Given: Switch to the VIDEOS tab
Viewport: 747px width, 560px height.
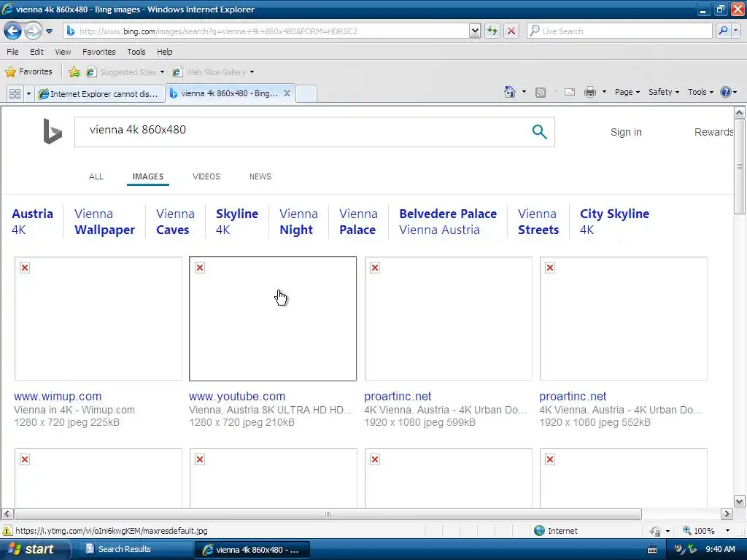Looking at the screenshot, I should click(x=206, y=176).
